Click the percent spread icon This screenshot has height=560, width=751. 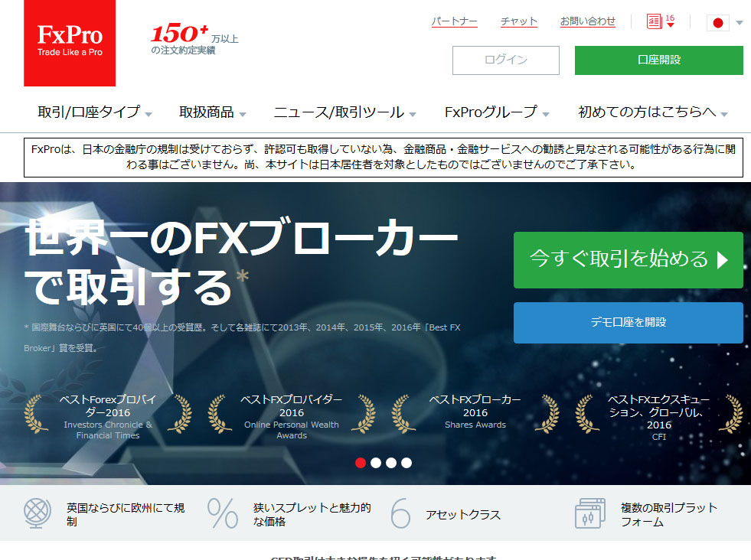[223, 513]
